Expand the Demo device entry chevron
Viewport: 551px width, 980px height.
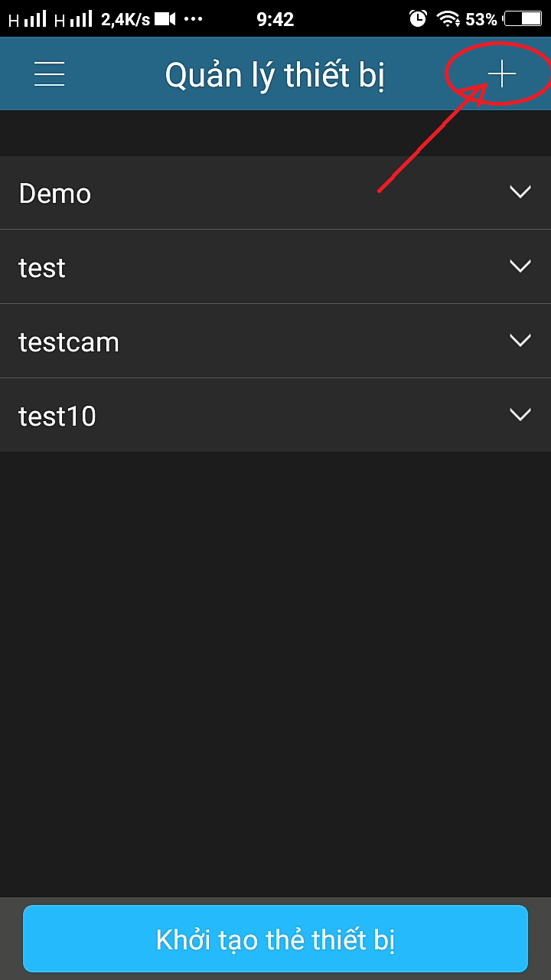[x=520, y=192]
